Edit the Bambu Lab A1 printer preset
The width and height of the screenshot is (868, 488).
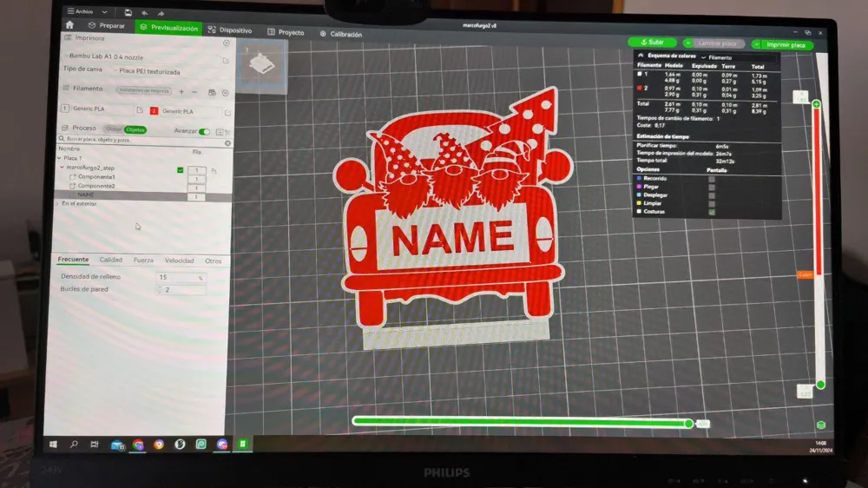[x=226, y=61]
